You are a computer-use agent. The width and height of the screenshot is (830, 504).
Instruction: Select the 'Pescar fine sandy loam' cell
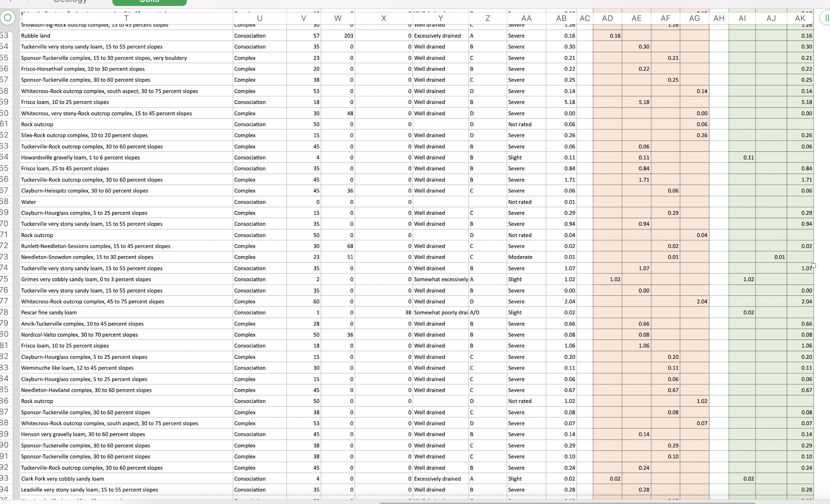pos(49,312)
